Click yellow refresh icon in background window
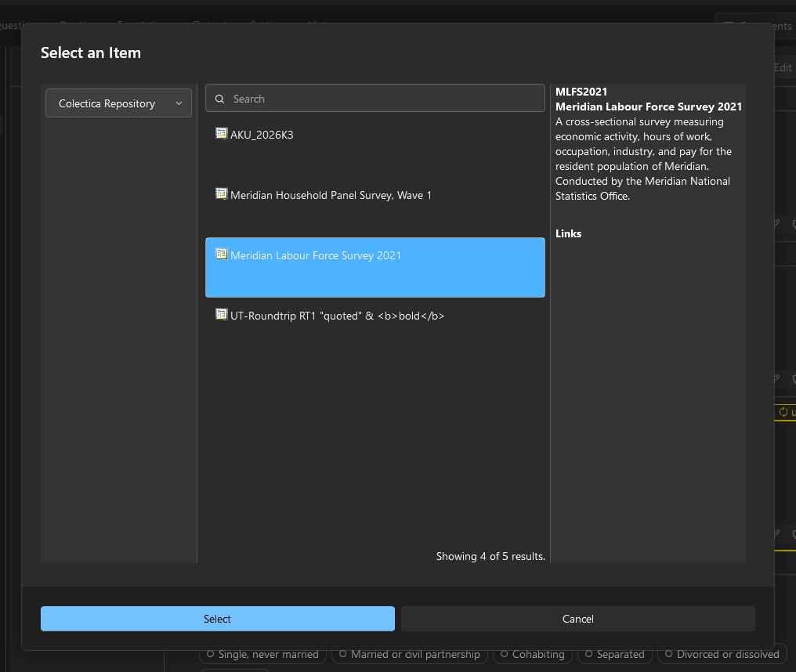Image resolution: width=796 pixels, height=672 pixels. (783, 412)
